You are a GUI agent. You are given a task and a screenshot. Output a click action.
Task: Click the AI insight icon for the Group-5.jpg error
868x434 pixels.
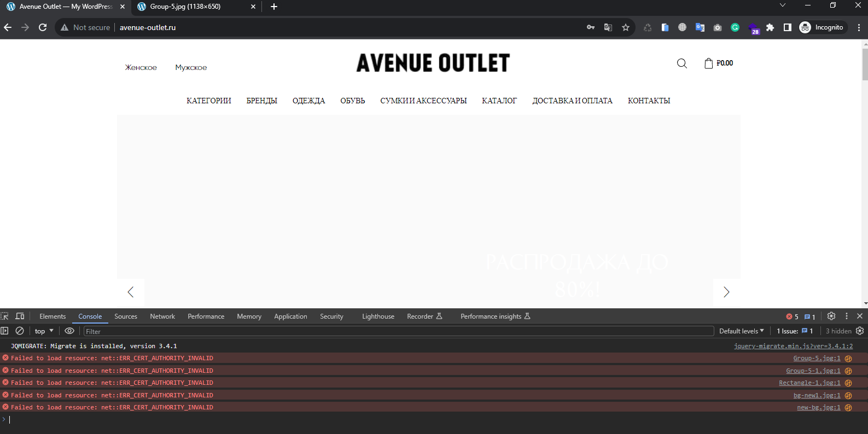[848, 359]
